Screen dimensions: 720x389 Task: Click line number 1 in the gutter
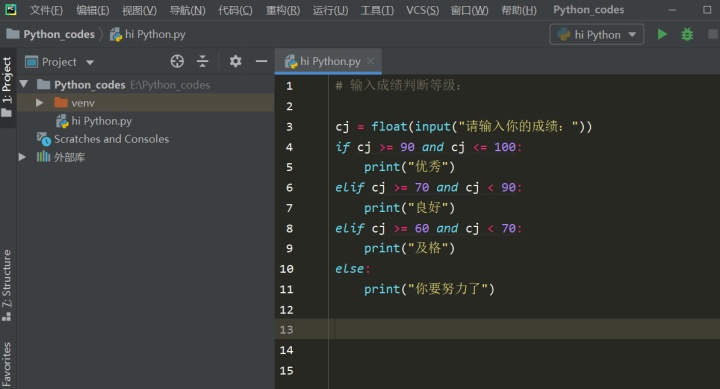pyautogui.click(x=289, y=86)
